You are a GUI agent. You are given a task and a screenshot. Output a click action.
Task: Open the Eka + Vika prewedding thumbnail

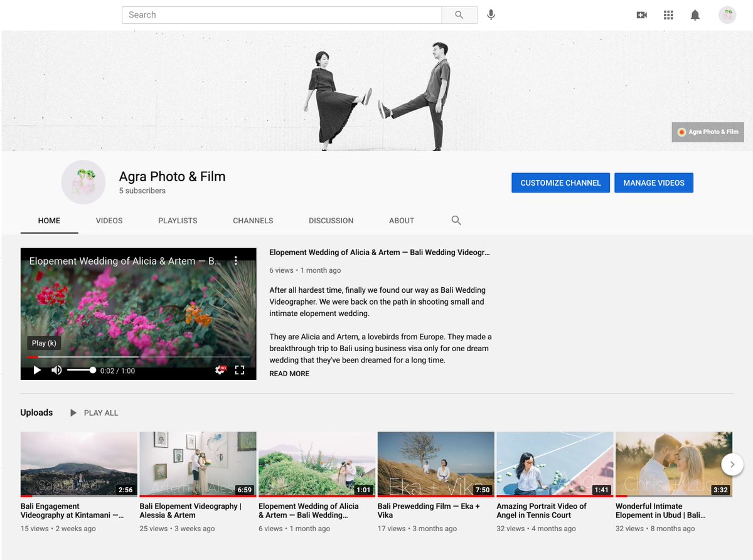(436, 464)
